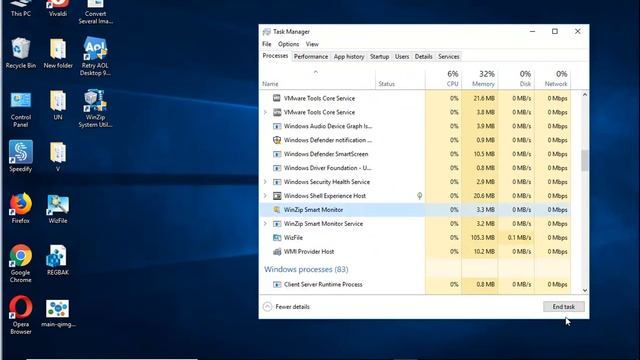Image resolution: width=640 pixels, height=360 pixels.
Task: Click WizFile's 0.1 MB/s disk value
Action: click(519, 238)
